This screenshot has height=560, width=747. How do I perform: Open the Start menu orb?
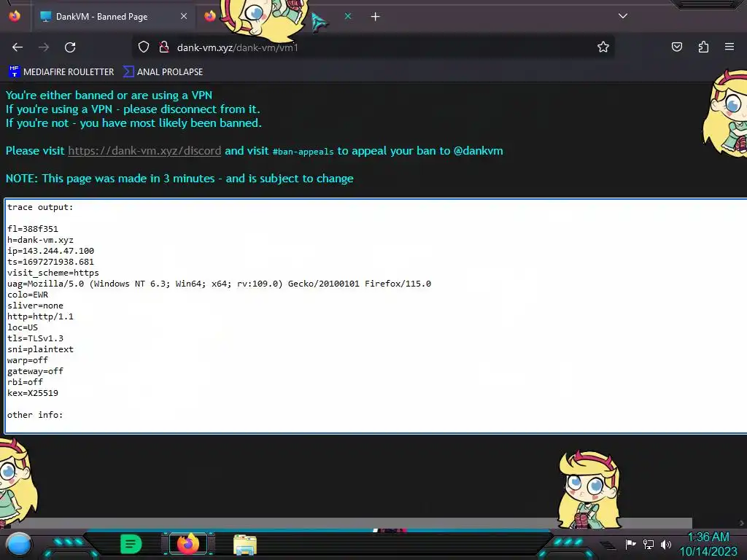pyautogui.click(x=18, y=544)
